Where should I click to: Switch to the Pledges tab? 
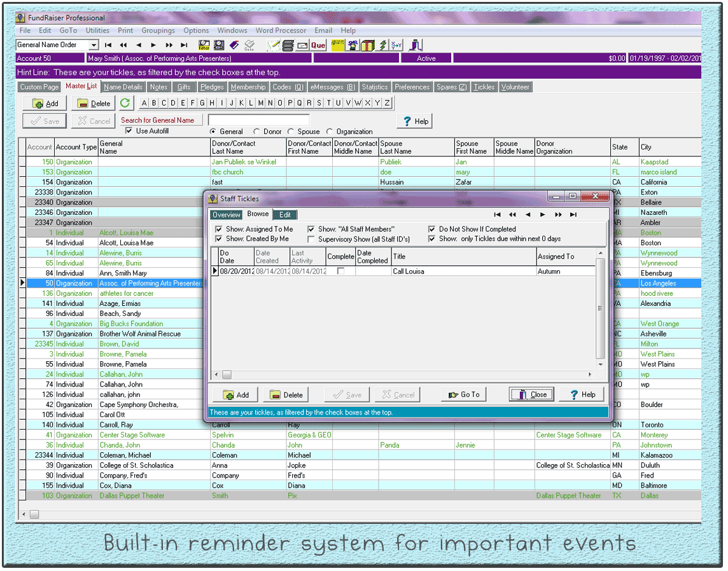(213, 87)
